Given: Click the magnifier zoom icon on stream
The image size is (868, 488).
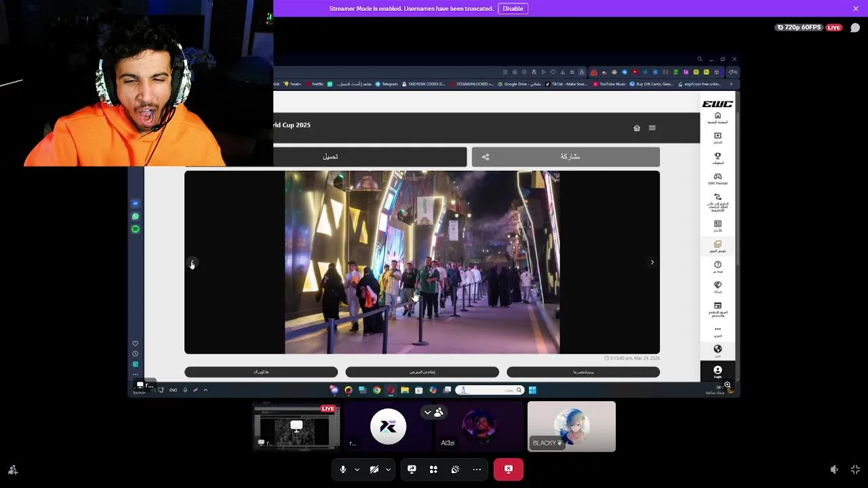Looking at the screenshot, I should click(x=727, y=385).
